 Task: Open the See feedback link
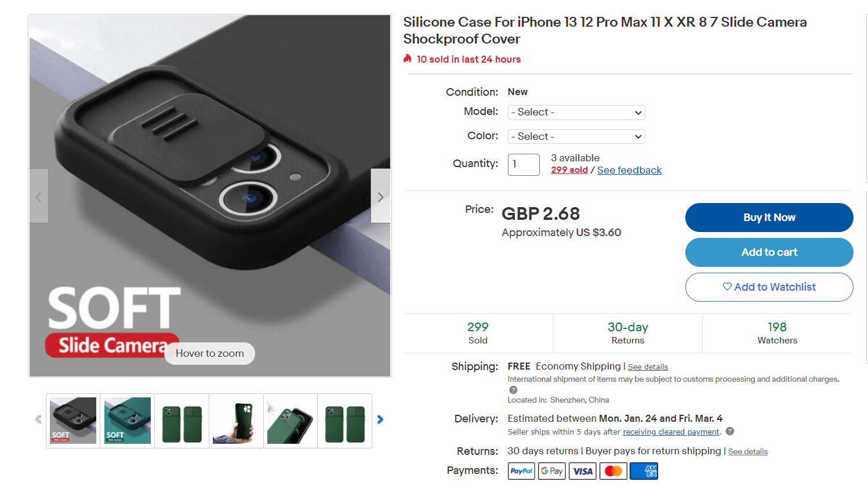(x=629, y=170)
